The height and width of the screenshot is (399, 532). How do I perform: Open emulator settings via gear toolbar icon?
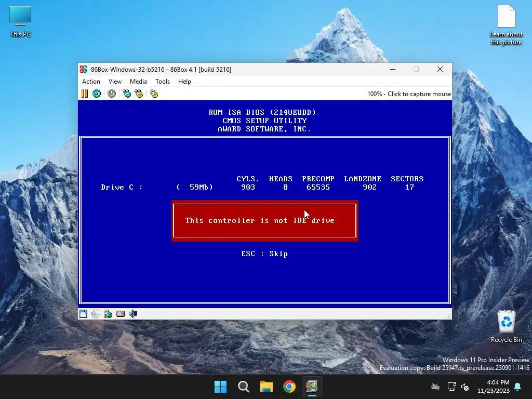pyautogui.click(x=154, y=94)
